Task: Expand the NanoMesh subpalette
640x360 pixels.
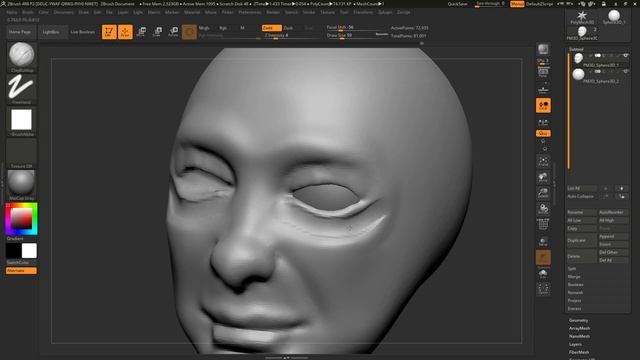Action: pos(579,336)
